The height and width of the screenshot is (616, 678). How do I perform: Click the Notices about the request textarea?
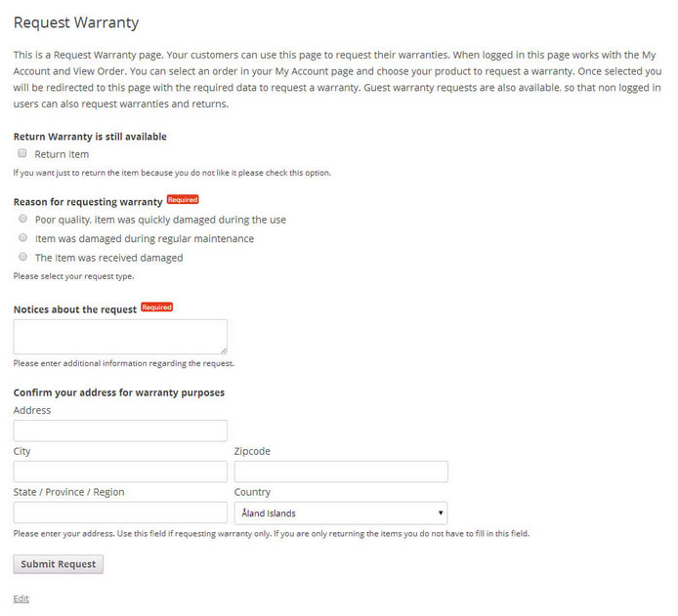click(120, 337)
